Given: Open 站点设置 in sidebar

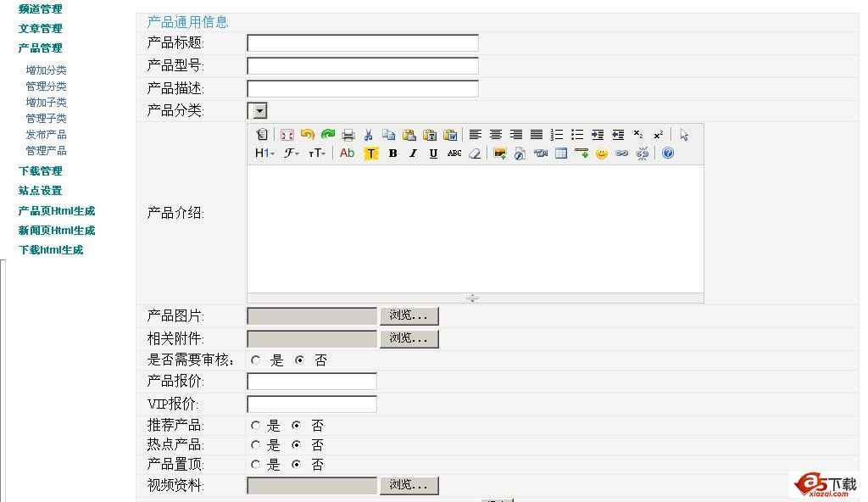Looking at the screenshot, I should pos(40,191).
